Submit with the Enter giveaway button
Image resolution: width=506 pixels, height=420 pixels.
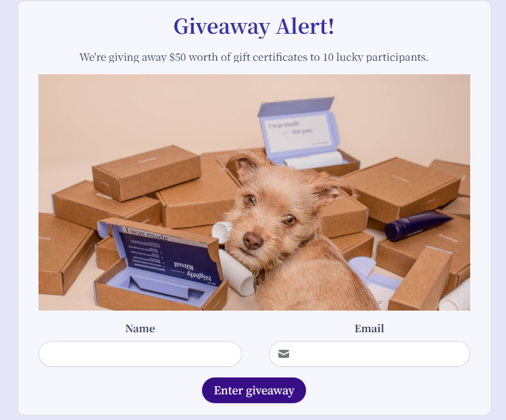[x=254, y=390]
